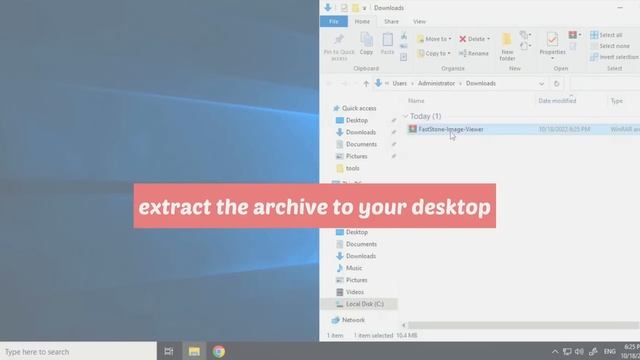Screen dimensions: 640x360
Task: Click the Refresh button beside address bar
Action: (x=557, y=84)
